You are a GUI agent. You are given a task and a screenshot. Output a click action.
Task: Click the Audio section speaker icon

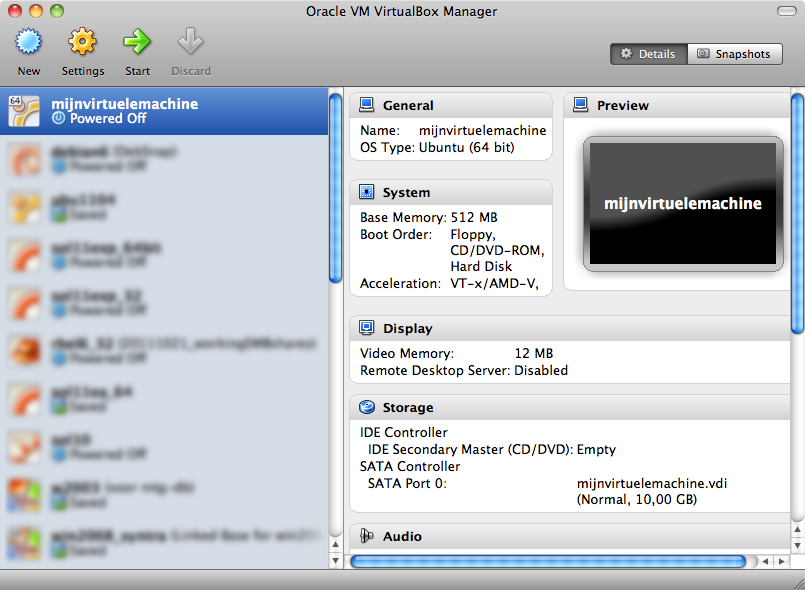pyautogui.click(x=367, y=536)
